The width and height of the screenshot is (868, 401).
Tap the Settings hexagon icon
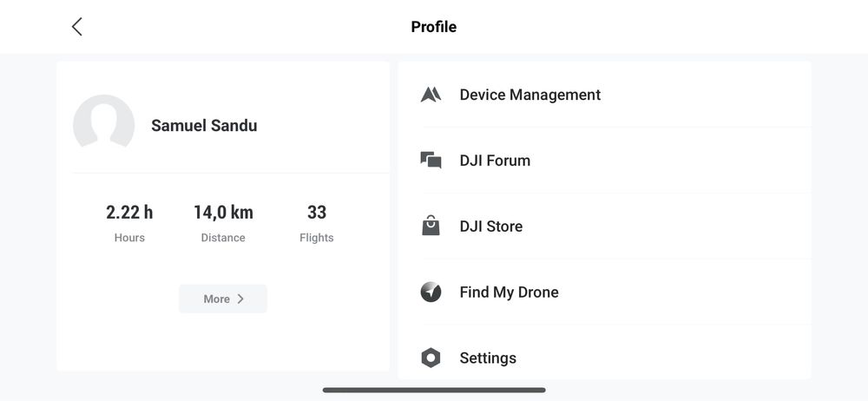[x=431, y=358]
